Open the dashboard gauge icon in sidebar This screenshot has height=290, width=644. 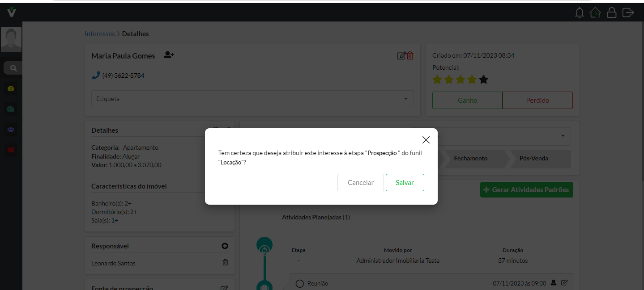click(11, 88)
